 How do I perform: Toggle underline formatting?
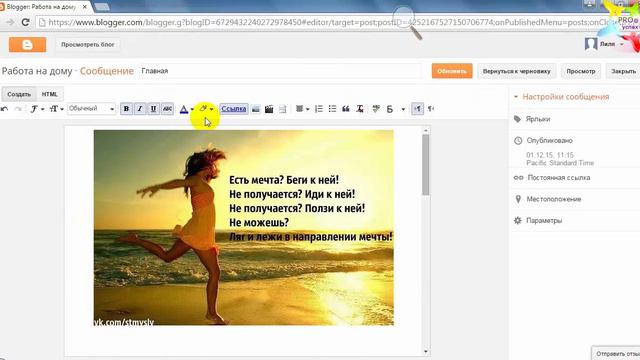point(153,109)
